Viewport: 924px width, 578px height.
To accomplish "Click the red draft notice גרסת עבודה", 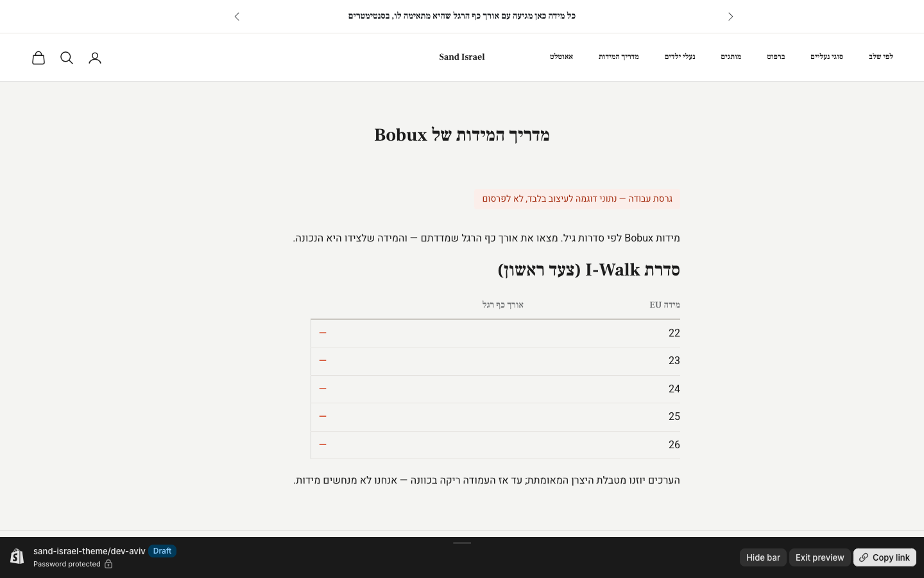I will tap(577, 198).
